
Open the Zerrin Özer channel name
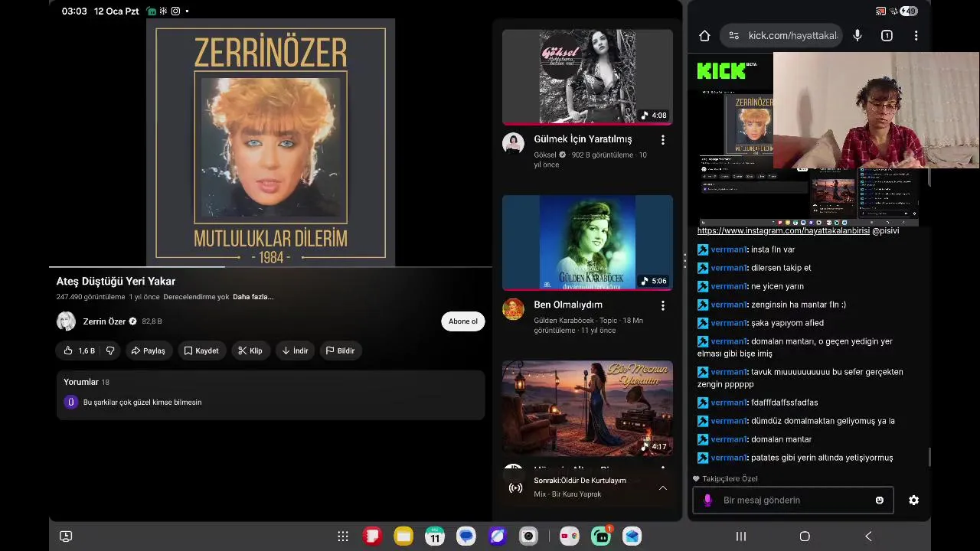tap(104, 321)
